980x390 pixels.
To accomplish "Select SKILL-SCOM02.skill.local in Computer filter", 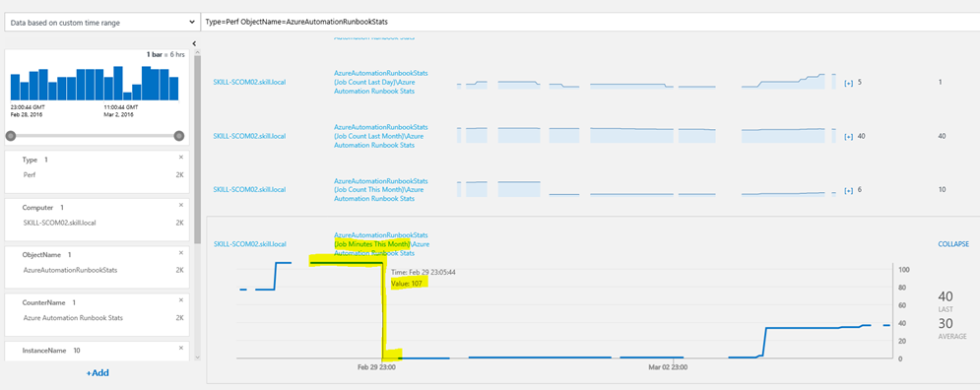I will tap(59, 223).
